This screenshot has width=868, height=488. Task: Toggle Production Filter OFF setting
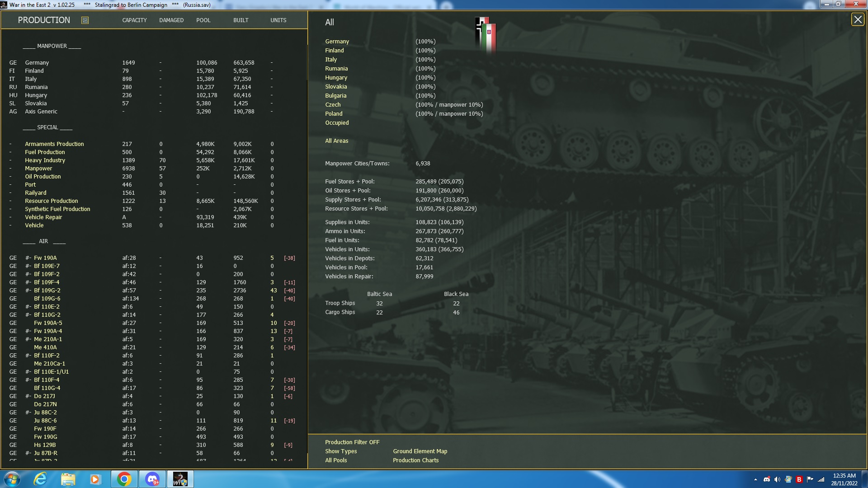(x=352, y=442)
